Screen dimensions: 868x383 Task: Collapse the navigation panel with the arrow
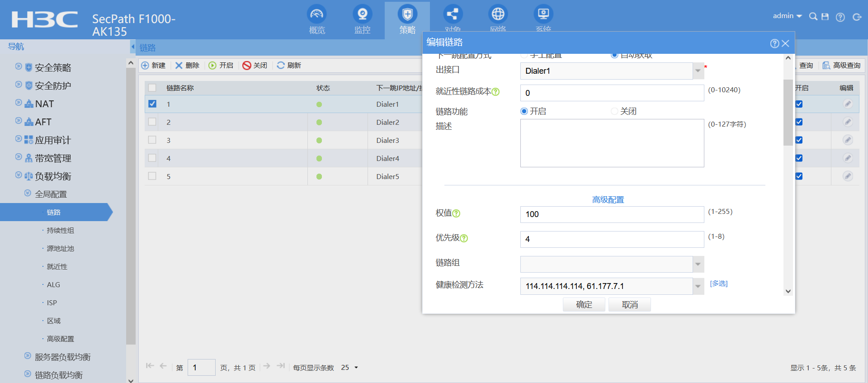point(133,47)
